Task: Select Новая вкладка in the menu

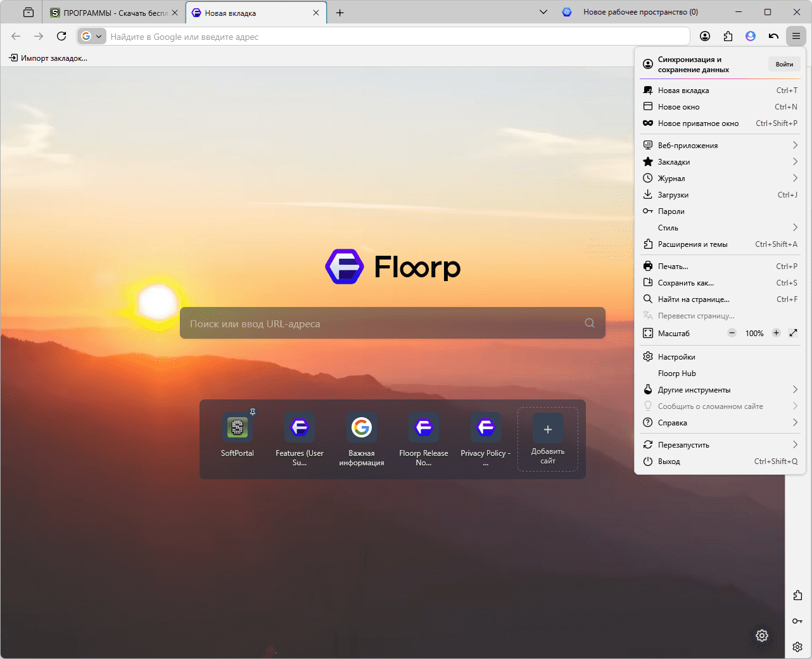Action: coord(720,91)
